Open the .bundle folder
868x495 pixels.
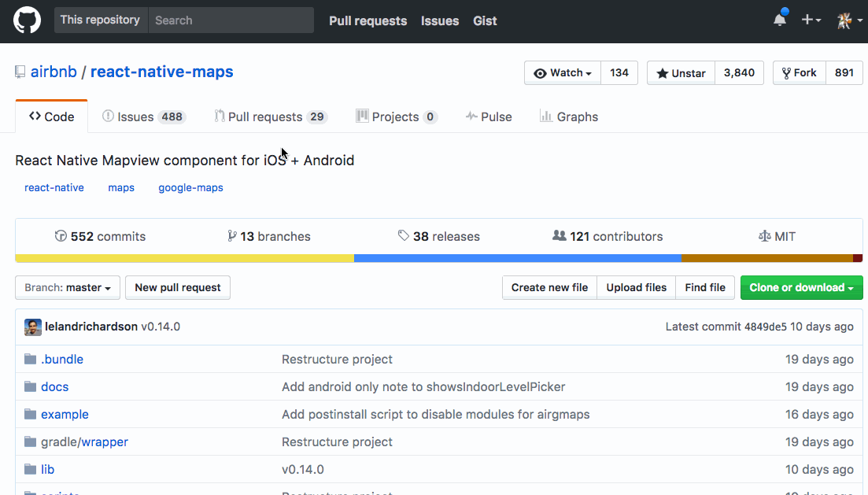click(x=62, y=359)
